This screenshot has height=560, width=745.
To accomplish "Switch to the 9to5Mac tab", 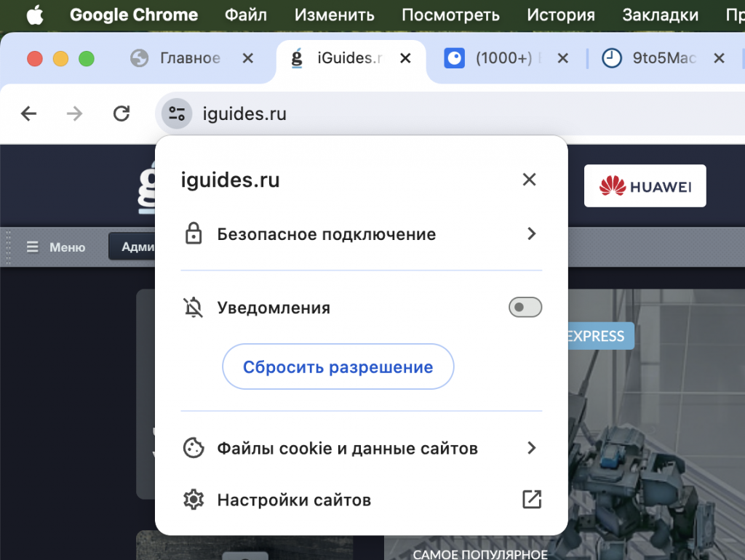I will pos(664,58).
